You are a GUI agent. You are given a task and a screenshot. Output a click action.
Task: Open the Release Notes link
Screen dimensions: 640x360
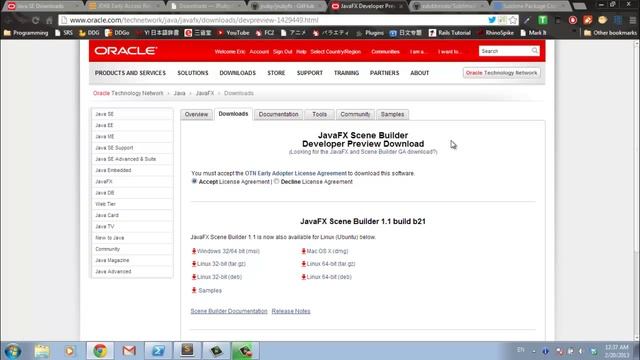click(x=291, y=311)
